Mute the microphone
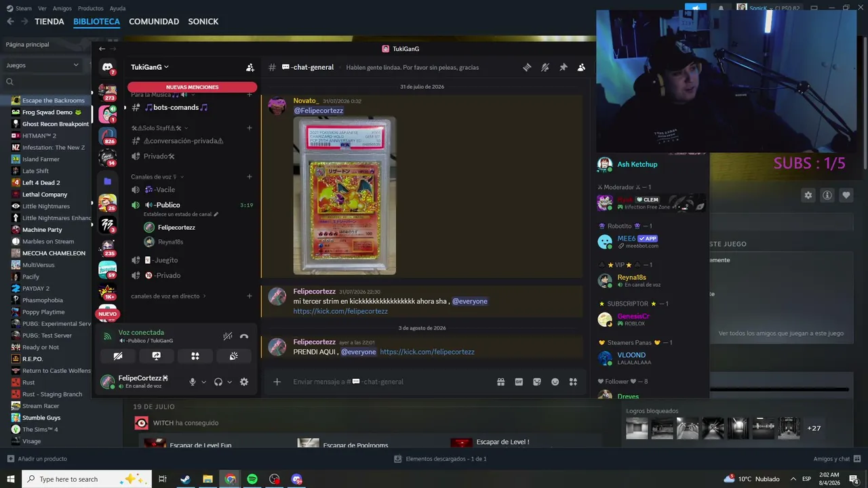This screenshot has height=488, width=868. 193,382
